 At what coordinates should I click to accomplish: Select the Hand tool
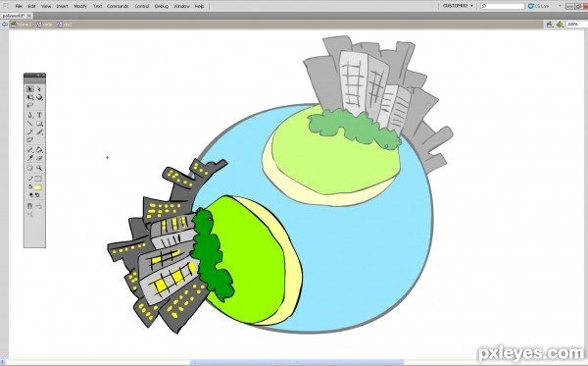point(29,168)
